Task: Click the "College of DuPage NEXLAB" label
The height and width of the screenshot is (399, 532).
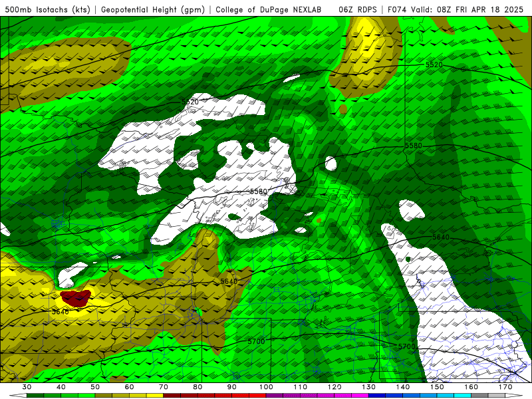Action: 269,9
